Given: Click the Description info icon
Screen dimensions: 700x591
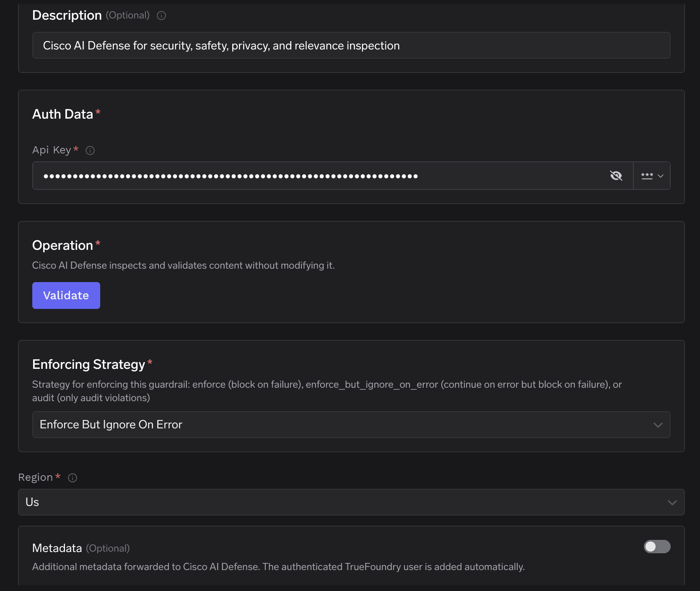Looking at the screenshot, I should click(161, 16).
